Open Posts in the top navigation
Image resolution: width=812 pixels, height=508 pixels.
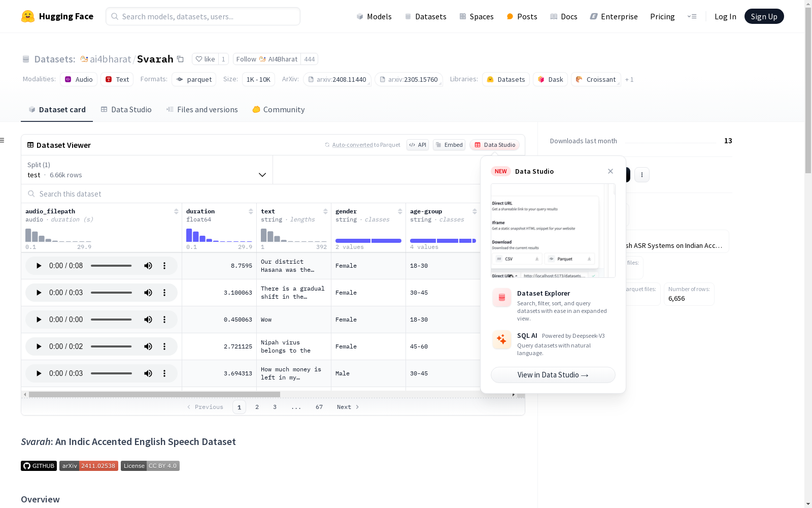tap(522, 16)
